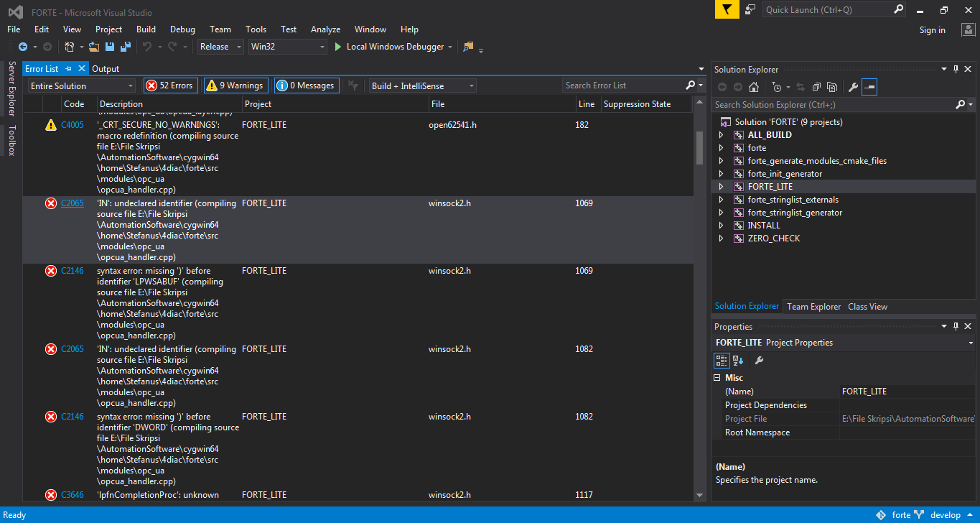Switch to the Team Explorer tab
This screenshot has width=980, height=523.
coord(813,307)
